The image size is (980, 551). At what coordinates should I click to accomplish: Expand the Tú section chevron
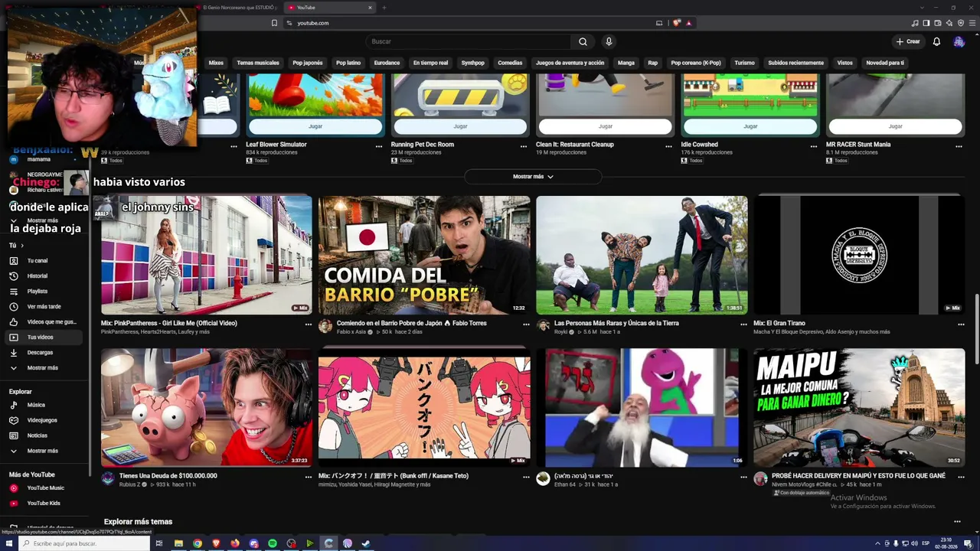[21, 246]
